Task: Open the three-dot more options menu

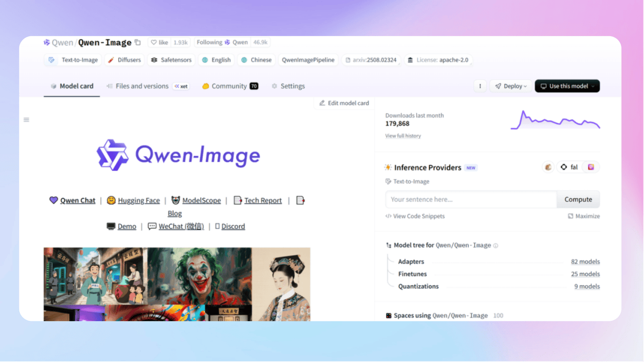Action: click(x=480, y=86)
